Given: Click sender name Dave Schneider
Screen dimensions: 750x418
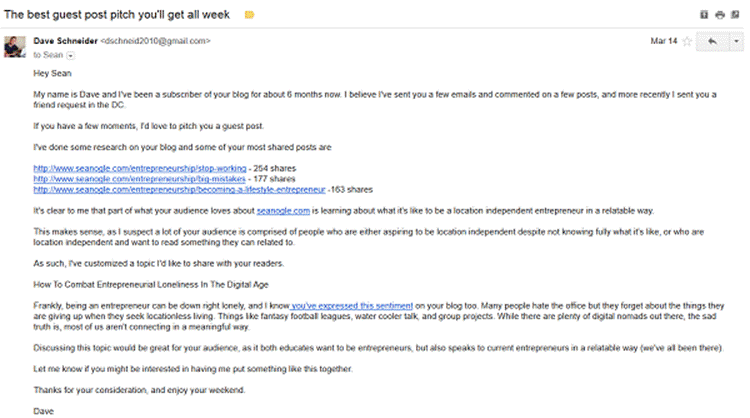Looking at the screenshot, I should [65, 41].
